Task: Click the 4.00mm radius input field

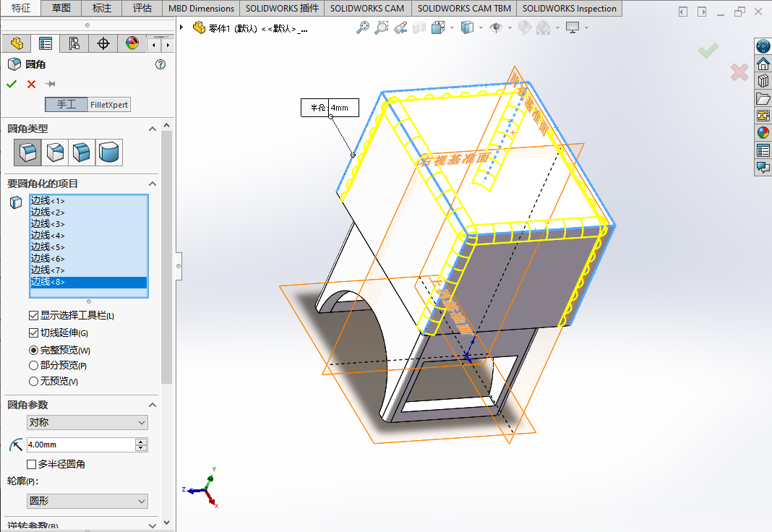Action: pos(80,445)
